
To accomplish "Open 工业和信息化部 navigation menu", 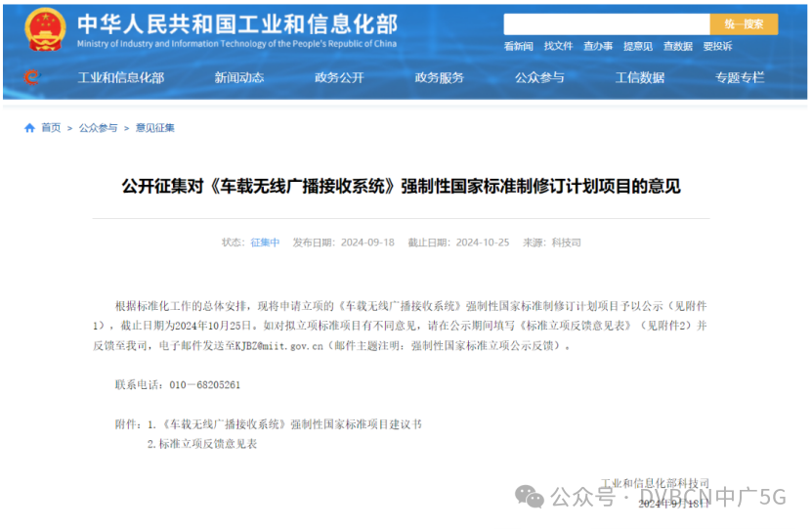I will click(x=121, y=78).
